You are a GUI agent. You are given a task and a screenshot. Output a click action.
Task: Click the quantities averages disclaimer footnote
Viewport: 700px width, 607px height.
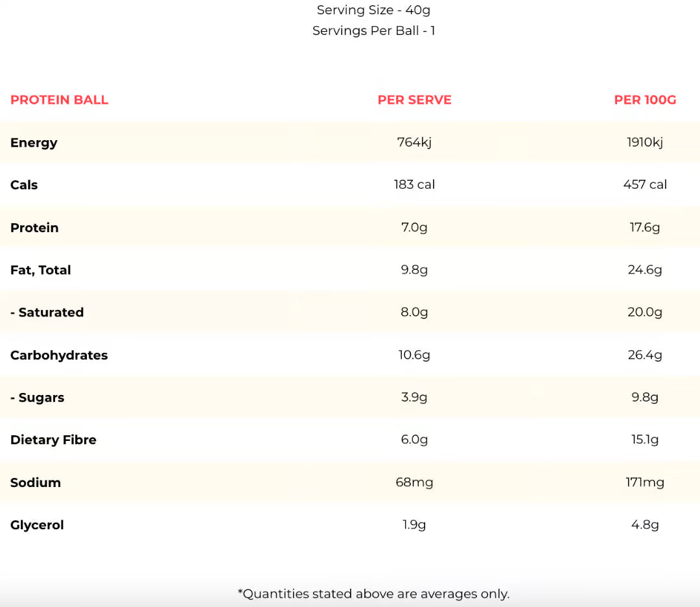pos(373,593)
